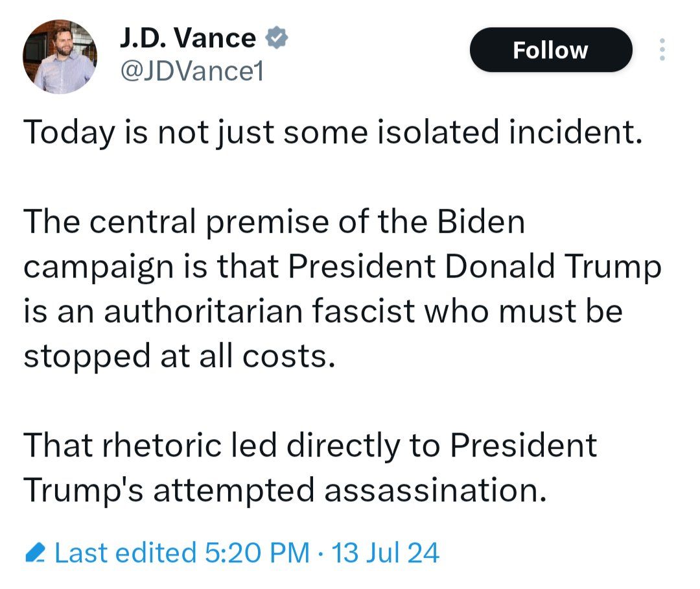The height and width of the screenshot is (589, 700).
Task: Open J.D. Vance's profile picture
Action: (60, 56)
